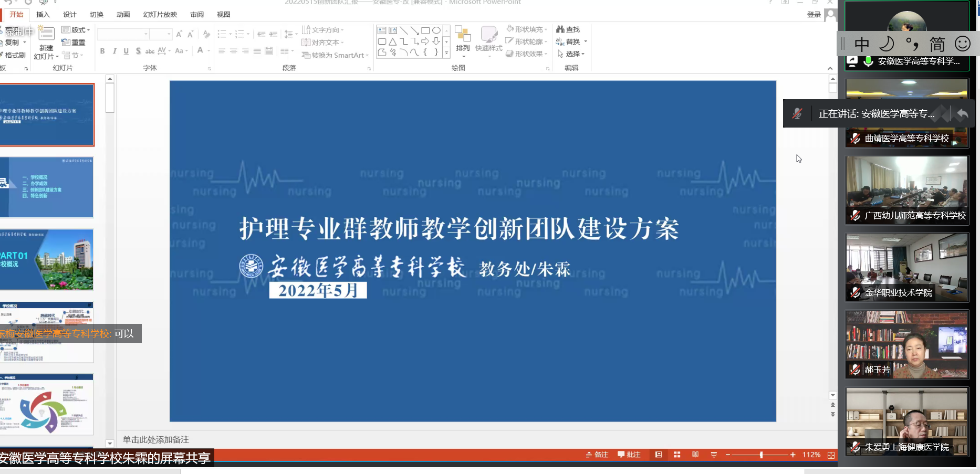This screenshot has height=474, width=980.
Task: Expand the Shape Fill (形状填充) dropdown
Action: click(x=527, y=29)
